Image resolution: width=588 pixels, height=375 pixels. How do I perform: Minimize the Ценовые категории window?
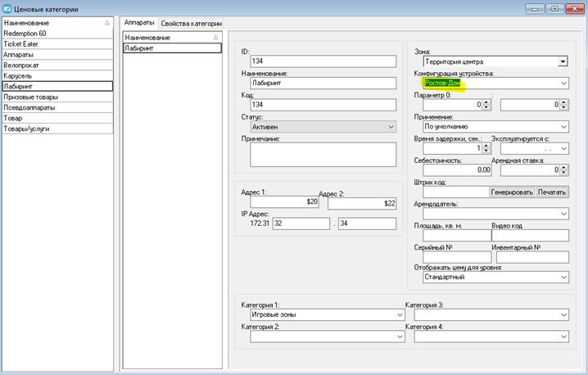click(535, 9)
